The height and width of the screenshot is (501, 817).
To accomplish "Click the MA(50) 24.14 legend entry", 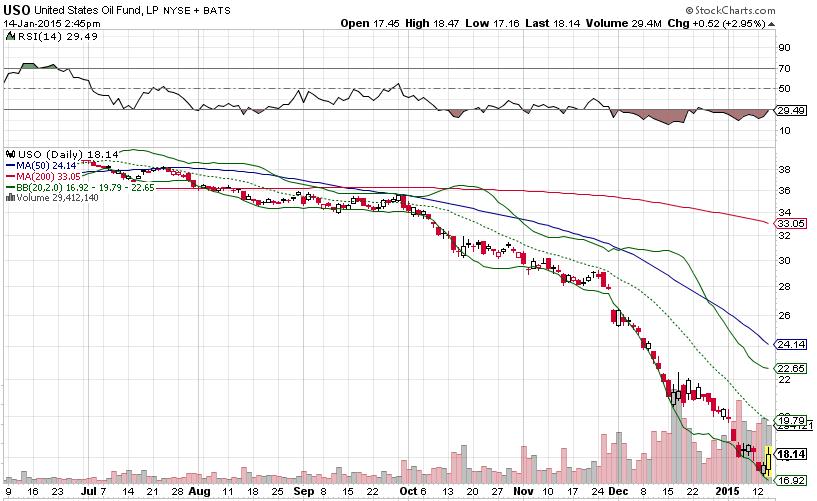I will click(42, 166).
